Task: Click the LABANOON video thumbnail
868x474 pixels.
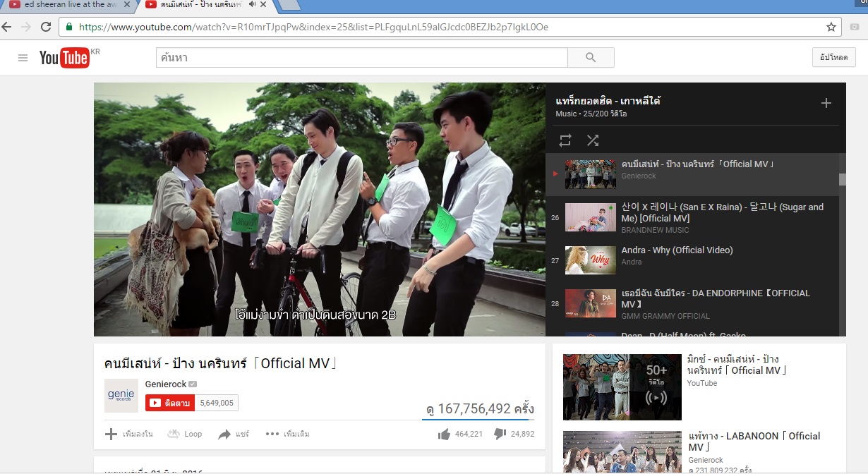Action: 622,452
